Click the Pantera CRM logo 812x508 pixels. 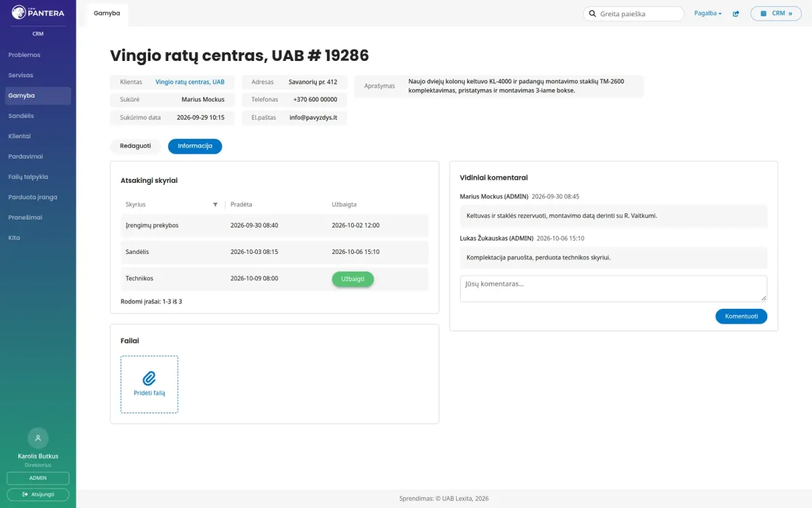pos(38,12)
